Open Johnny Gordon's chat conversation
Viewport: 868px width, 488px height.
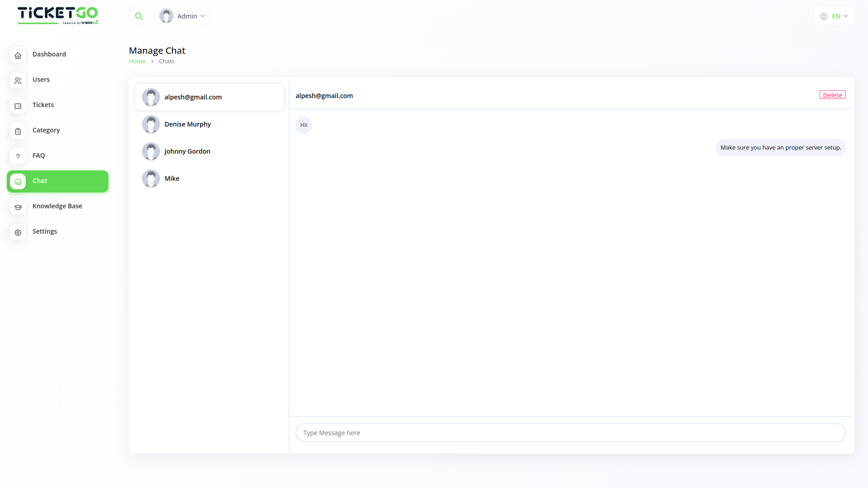tap(187, 151)
